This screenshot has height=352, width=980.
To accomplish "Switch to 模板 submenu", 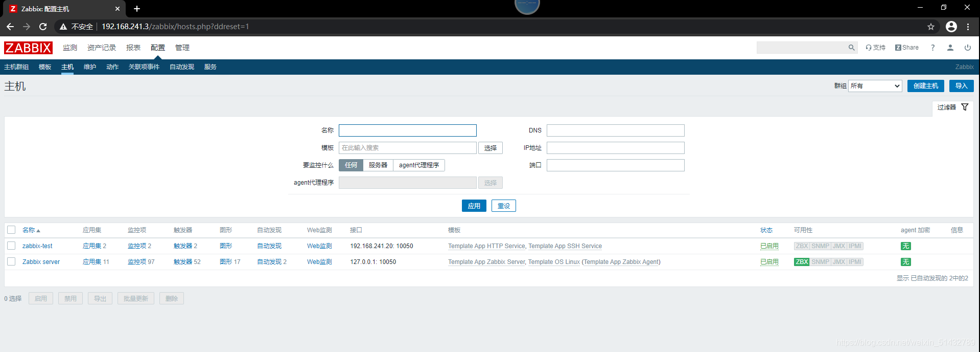I will coord(45,67).
